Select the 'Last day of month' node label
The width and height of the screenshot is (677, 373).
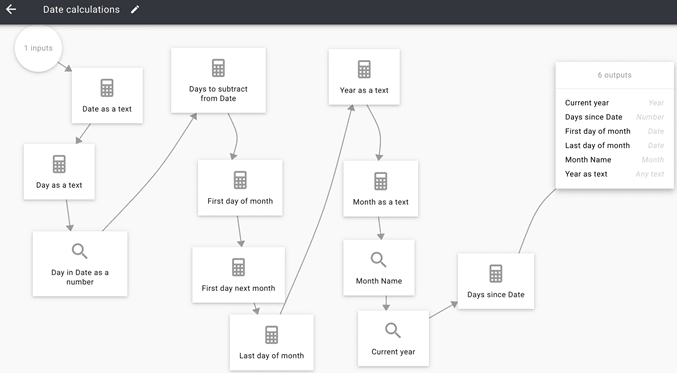pyautogui.click(x=272, y=356)
